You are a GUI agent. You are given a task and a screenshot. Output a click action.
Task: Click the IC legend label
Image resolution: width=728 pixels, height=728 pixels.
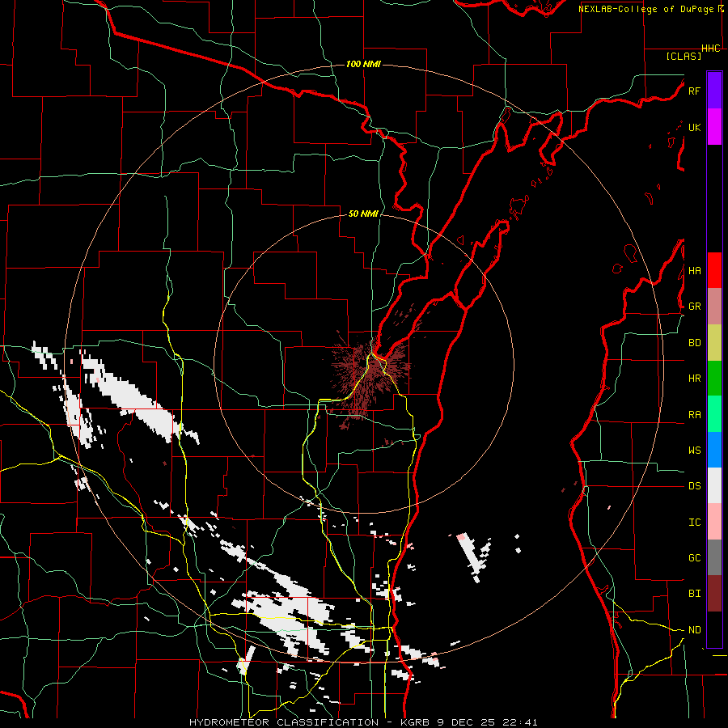(x=694, y=523)
